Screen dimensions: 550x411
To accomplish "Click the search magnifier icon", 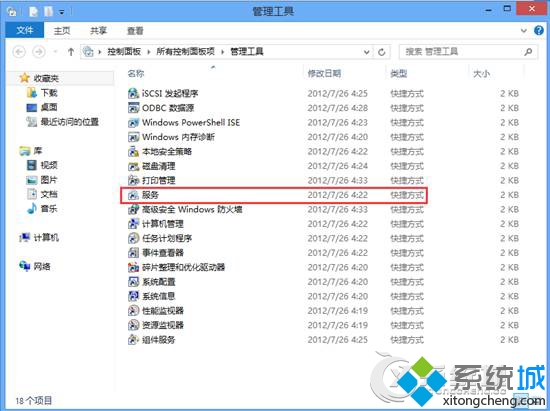I will 528,52.
